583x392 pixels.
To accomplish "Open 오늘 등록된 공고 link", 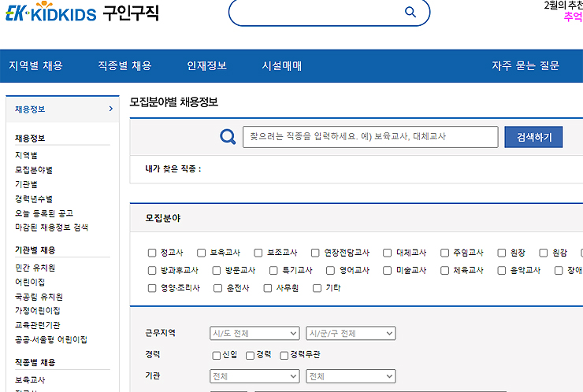I will [44, 213].
